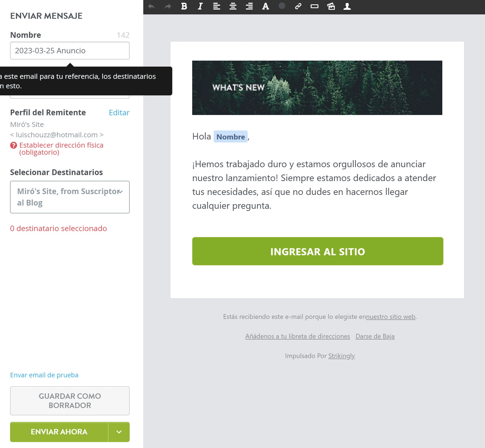
Task: Open the font size tool
Action: click(x=266, y=6)
